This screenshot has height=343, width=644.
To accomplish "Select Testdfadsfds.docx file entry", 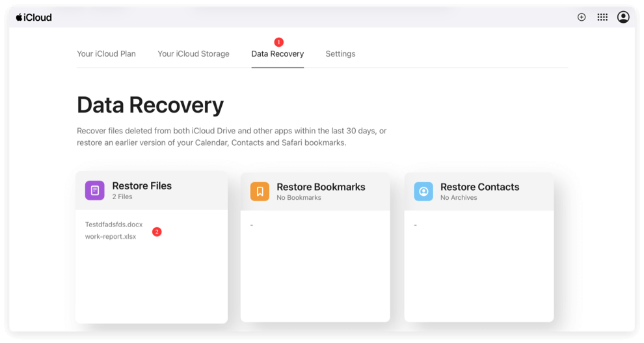I will [x=114, y=225].
